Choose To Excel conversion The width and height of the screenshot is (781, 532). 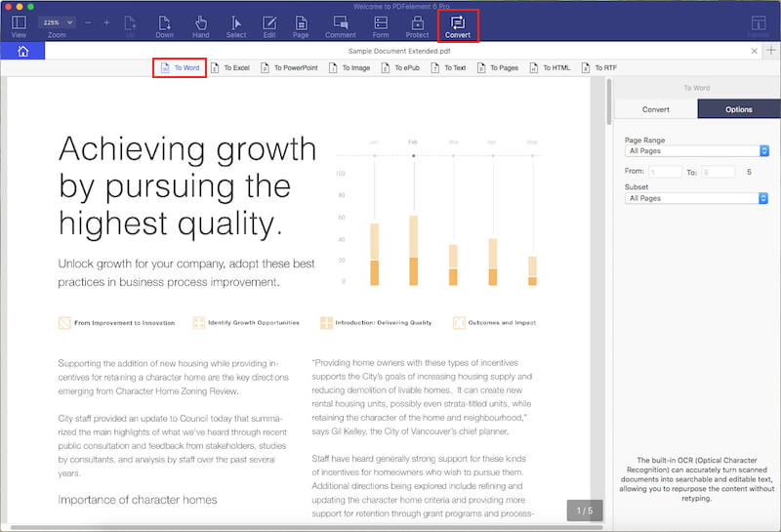228,68
